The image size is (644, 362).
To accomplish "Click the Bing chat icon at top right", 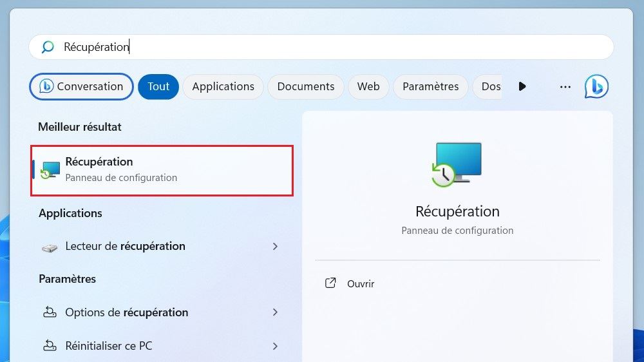I will [x=596, y=86].
